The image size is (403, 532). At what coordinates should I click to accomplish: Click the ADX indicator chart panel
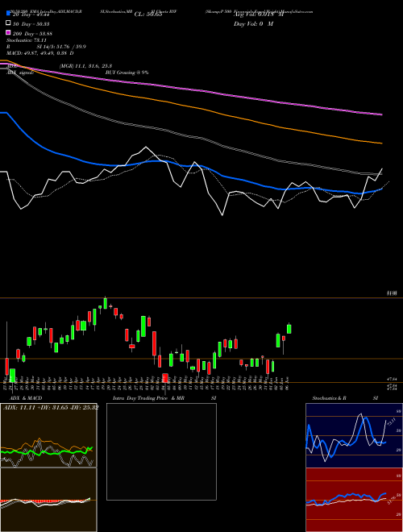[x=48, y=435]
